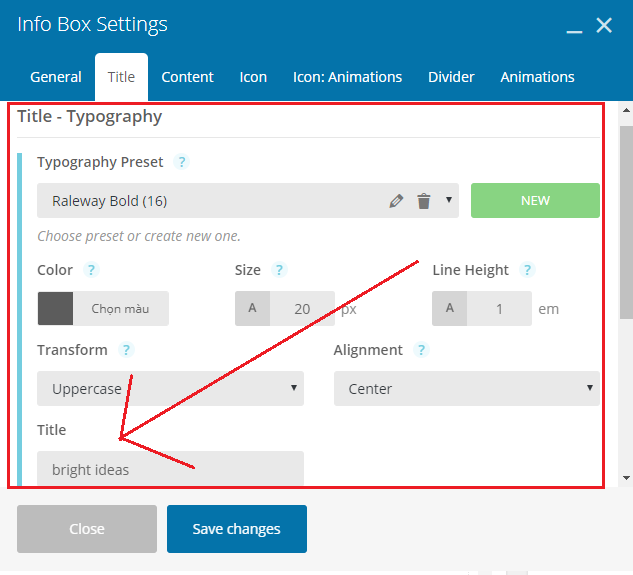Click the Title text field 'bright ideas'
The height and width of the screenshot is (575, 633).
[170, 469]
